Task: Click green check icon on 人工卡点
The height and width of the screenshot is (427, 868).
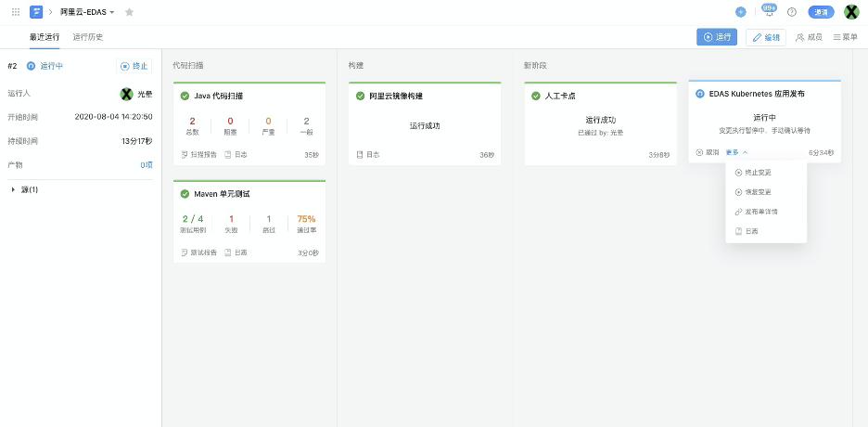Action: point(536,96)
